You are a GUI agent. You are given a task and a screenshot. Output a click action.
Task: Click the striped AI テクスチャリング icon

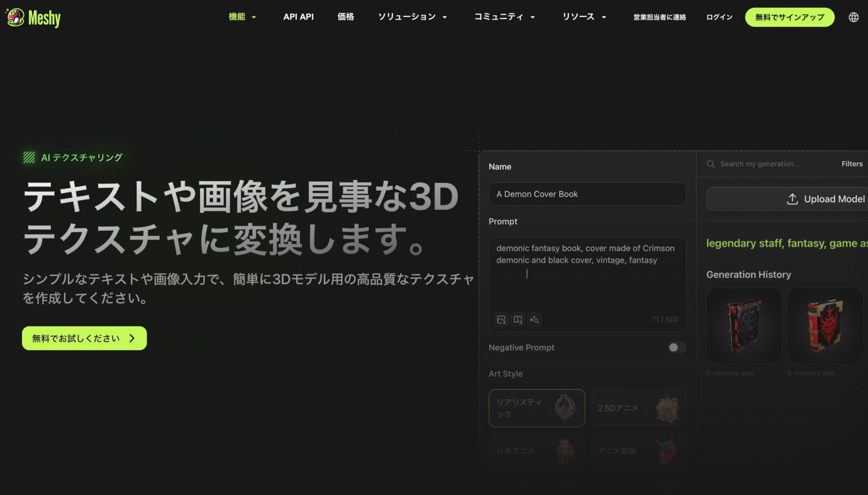tap(29, 158)
